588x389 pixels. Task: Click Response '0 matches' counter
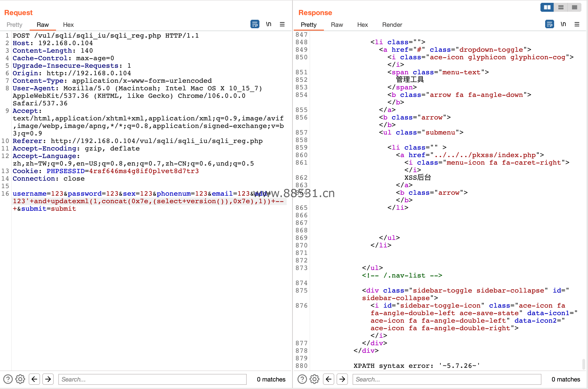point(566,379)
